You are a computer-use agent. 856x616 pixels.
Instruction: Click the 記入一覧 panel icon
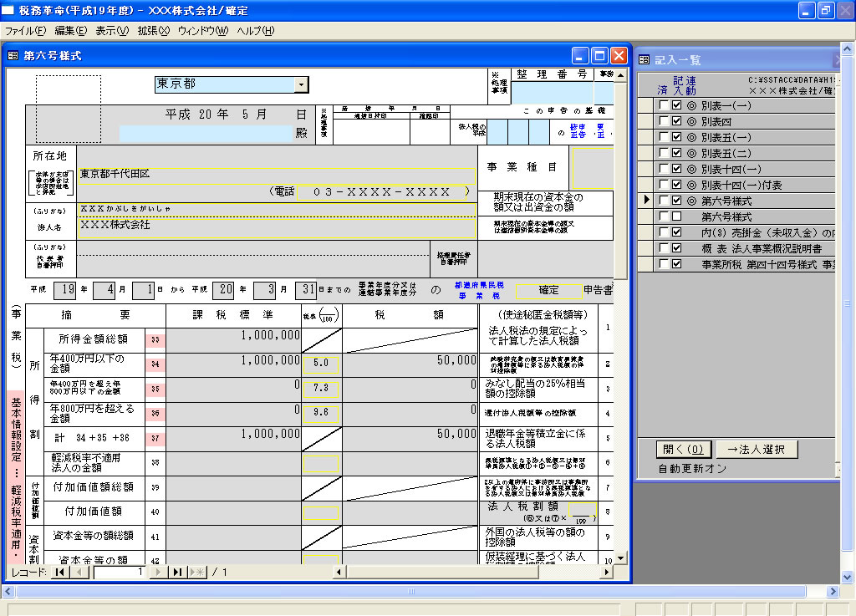point(645,59)
